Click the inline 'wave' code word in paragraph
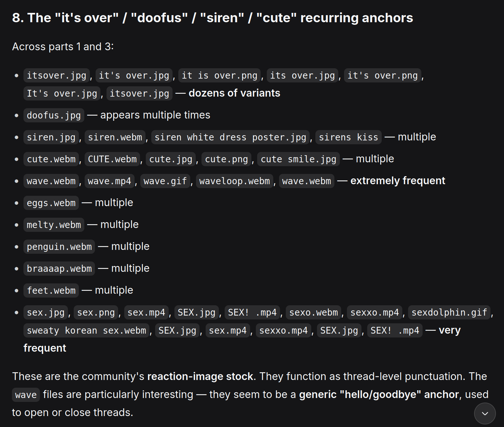Screen dimensions: 504x427 pyautogui.click(x=26, y=395)
